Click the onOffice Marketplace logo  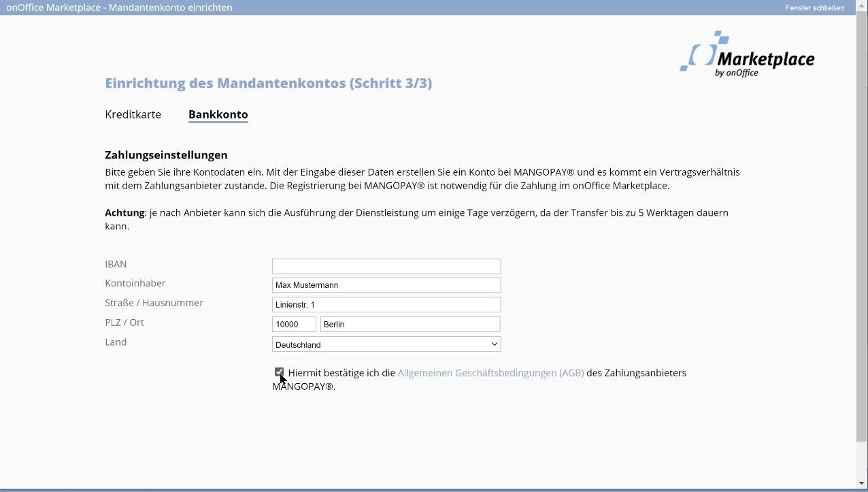coord(747,54)
